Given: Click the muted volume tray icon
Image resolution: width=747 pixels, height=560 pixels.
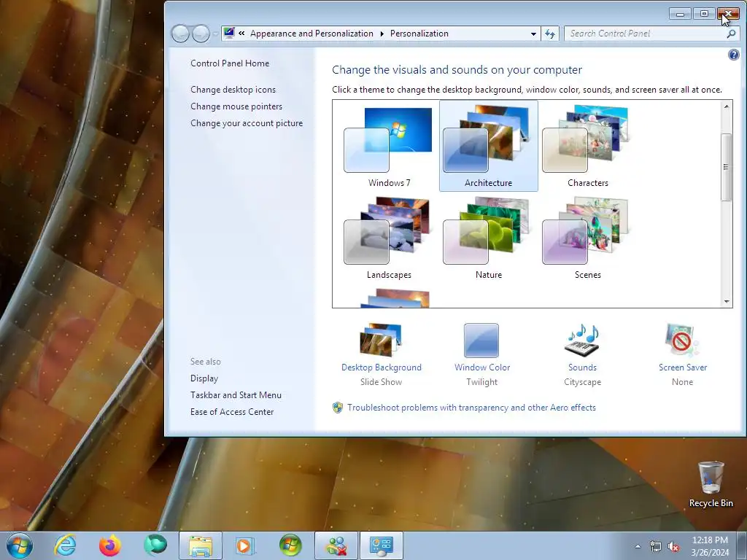Looking at the screenshot, I should 673,546.
